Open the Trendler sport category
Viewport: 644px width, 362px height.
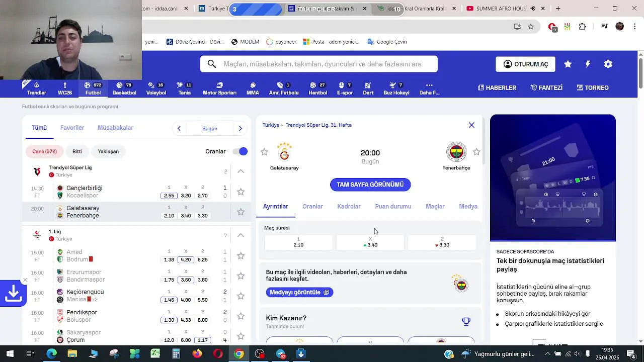(36, 88)
